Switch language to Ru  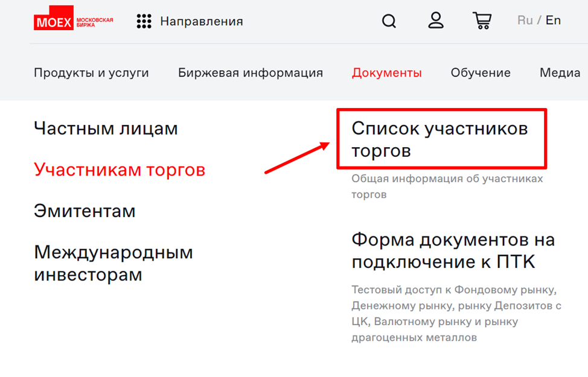tap(525, 21)
